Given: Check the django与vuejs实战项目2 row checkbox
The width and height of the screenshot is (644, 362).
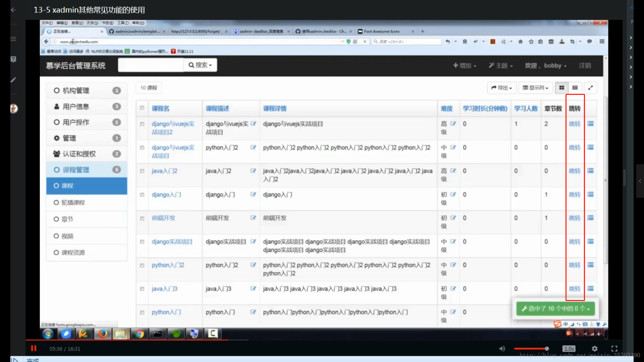Looking at the screenshot, I should pyautogui.click(x=142, y=124).
